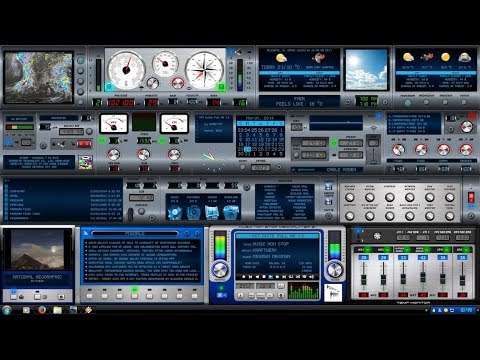Click the green magnifier icon on gauge panel
This screenshot has height=360, width=480.
221,87
